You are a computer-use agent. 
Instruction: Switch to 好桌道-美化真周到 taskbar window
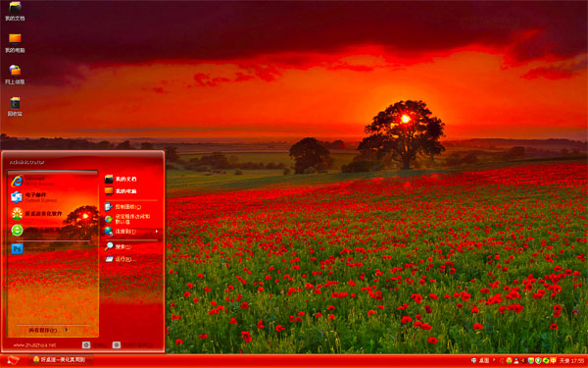click(60, 360)
